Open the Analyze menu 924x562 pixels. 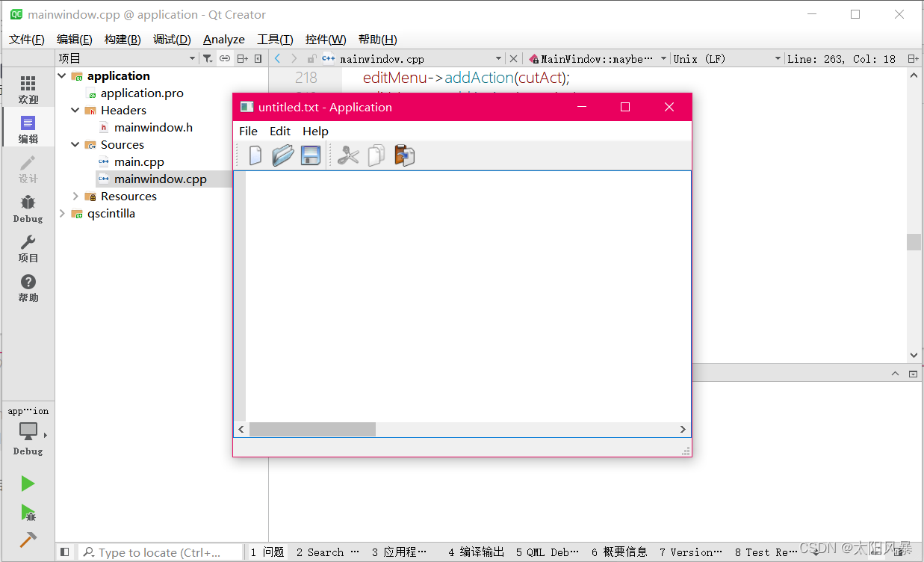point(224,40)
